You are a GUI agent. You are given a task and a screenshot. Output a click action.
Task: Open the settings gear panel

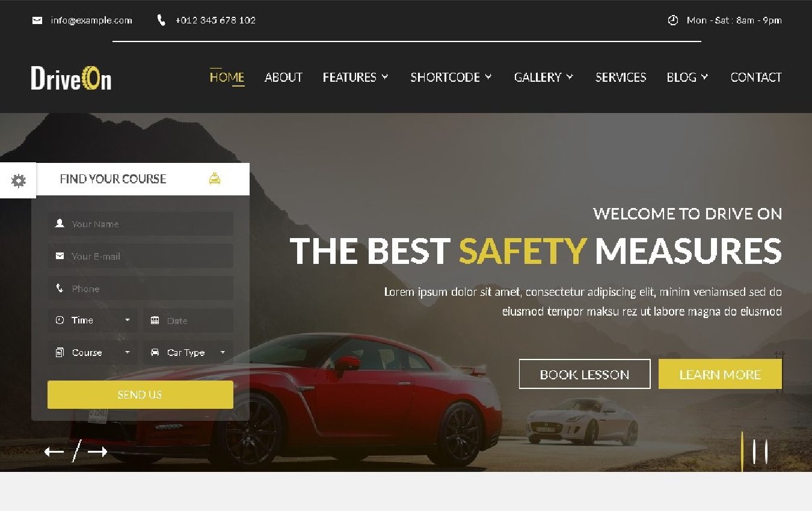click(18, 180)
